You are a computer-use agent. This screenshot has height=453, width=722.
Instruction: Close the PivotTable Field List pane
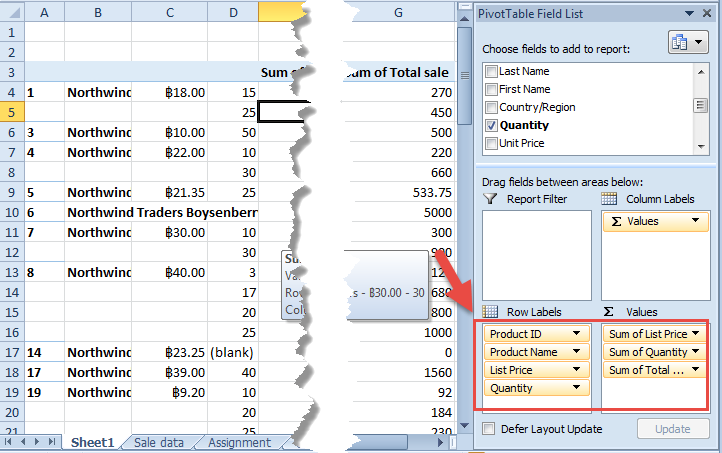pos(706,12)
